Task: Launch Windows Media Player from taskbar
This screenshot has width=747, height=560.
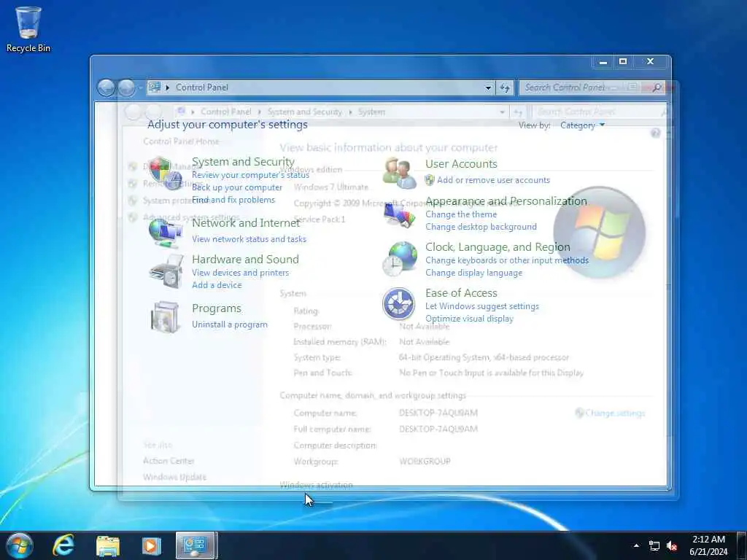Action: click(x=152, y=546)
